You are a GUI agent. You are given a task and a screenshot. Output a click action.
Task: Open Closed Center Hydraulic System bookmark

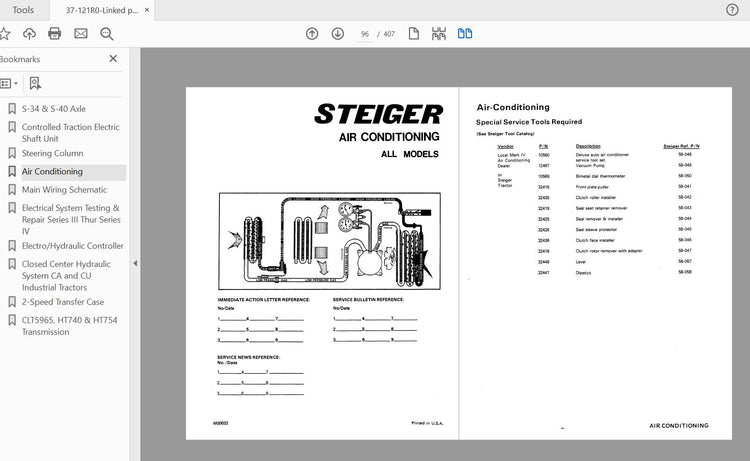point(66,275)
